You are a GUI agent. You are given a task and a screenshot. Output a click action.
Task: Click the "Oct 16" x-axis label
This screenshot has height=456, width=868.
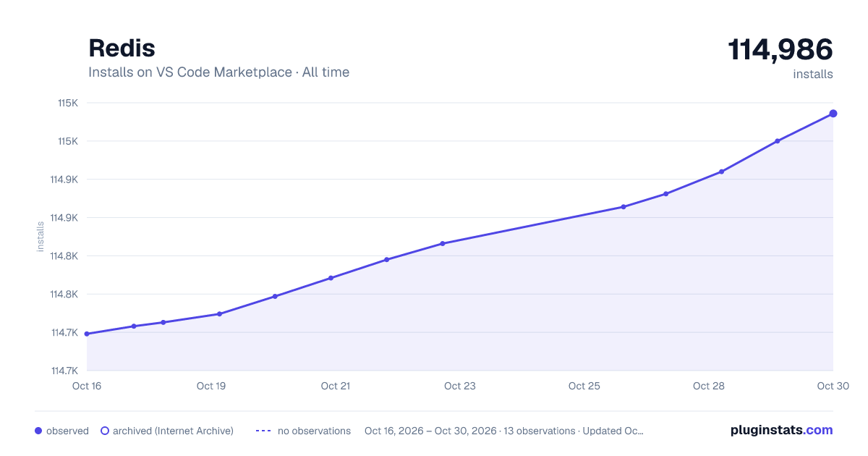(x=87, y=386)
